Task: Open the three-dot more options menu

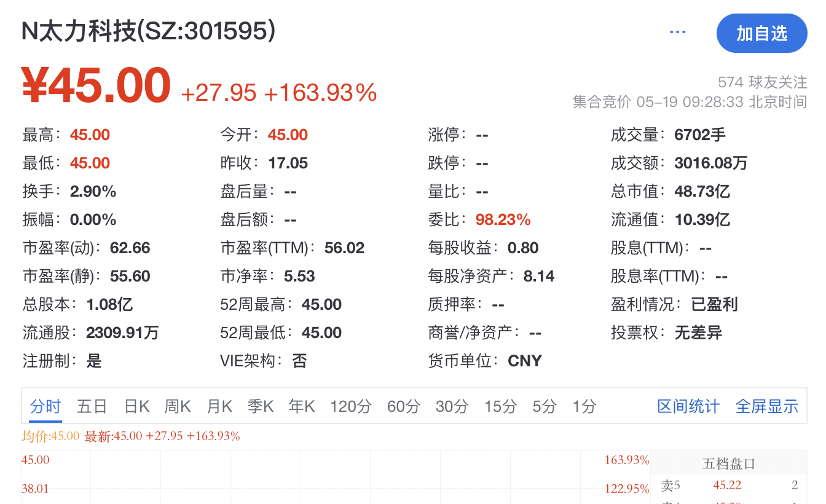Action: click(x=677, y=32)
